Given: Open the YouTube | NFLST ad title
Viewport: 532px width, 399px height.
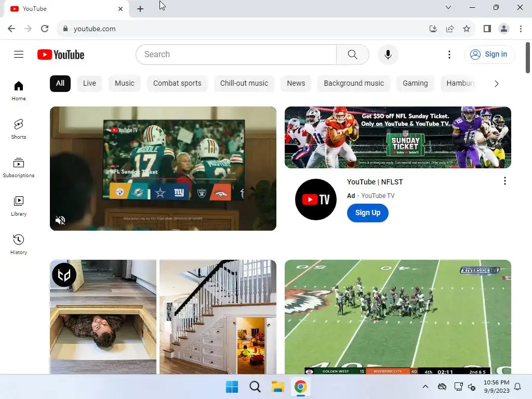Looking at the screenshot, I should (x=375, y=182).
